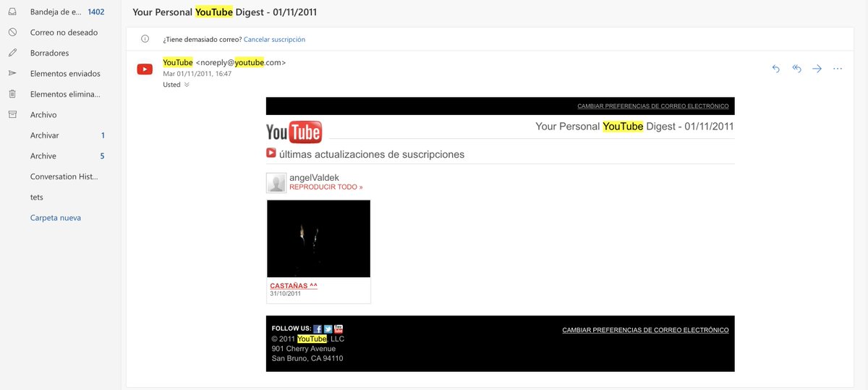The width and height of the screenshot is (868, 390).
Task: Reply to the YouTube email
Action: coord(776,69)
